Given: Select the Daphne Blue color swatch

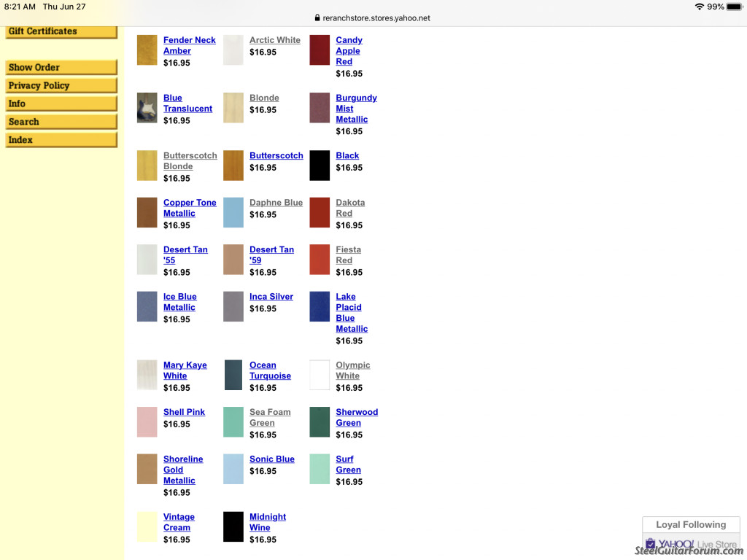Looking at the screenshot, I should [x=233, y=212].
